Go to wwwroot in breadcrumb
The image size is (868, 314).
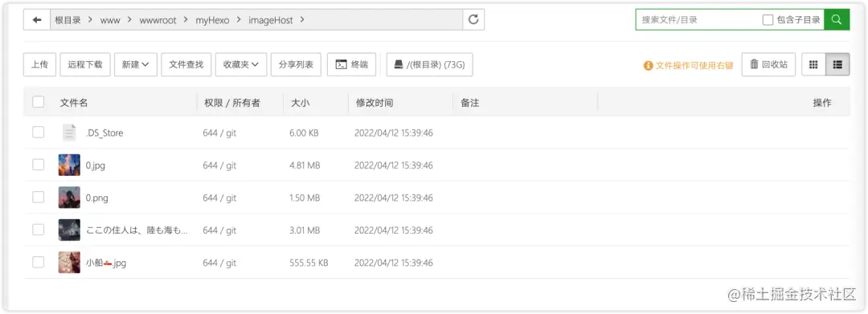[158, 20]
